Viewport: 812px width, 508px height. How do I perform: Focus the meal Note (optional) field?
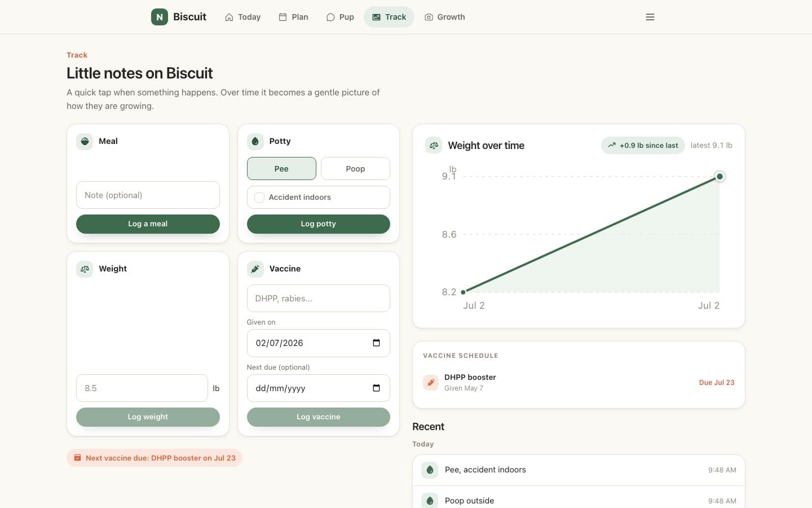point(148,195)
